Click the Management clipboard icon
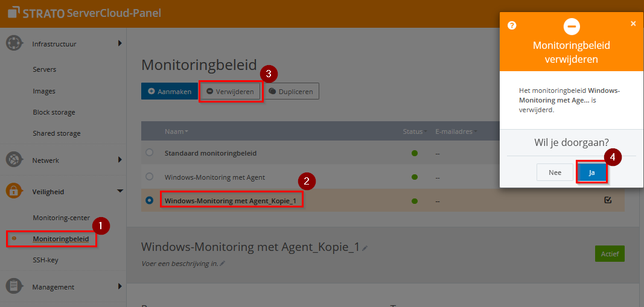The height and width of the screenshot is (307, 644). [x=14, y=286]
